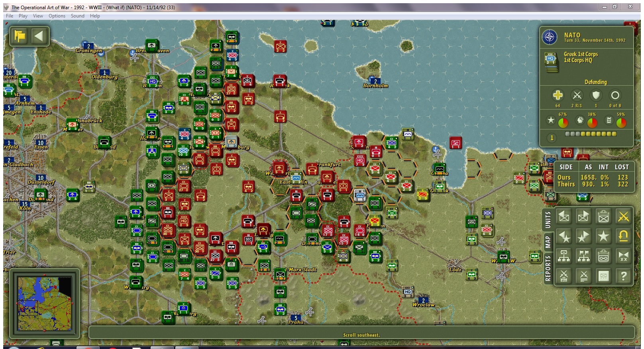The width and height of the screenshot is (644, 349).
Task: Click the circled number 1 indicator
Action: tap(552, 138)
